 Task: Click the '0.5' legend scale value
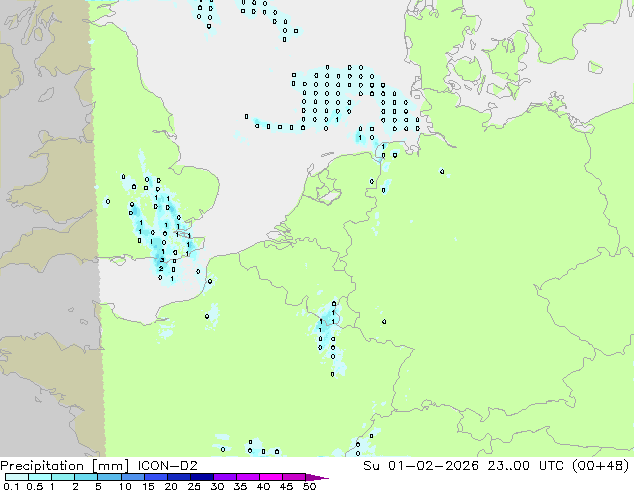coord(35,486)
